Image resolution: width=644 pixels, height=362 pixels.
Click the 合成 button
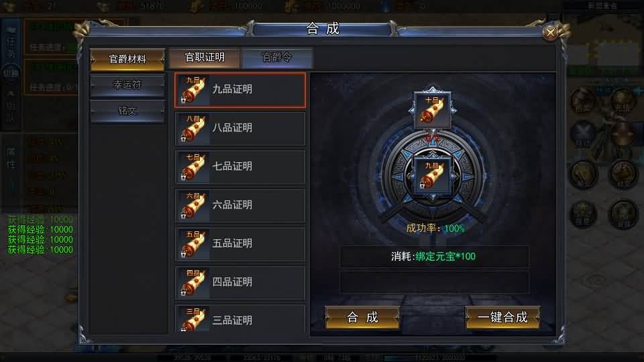pyautogui.click(x=362, y=317)
